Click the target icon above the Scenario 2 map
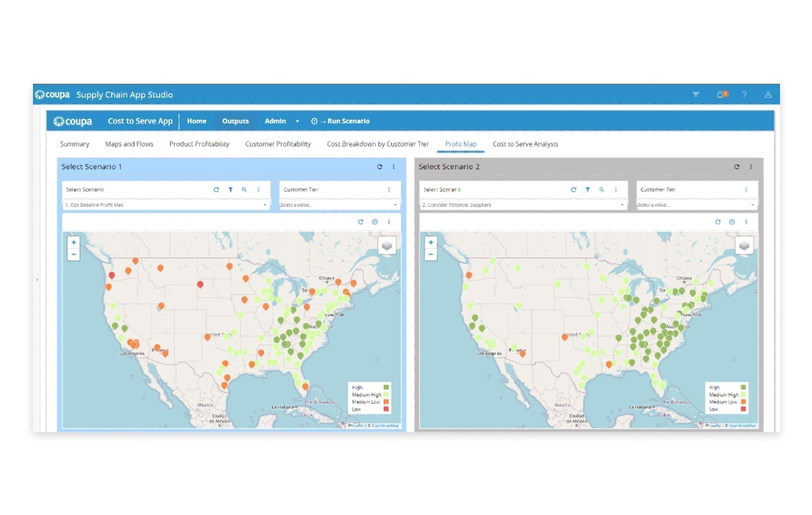 pos(732,222)
